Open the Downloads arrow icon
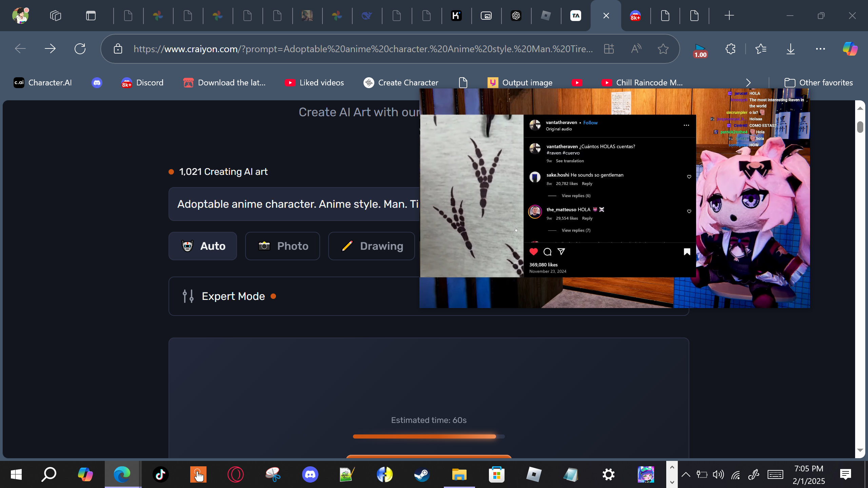Image resolution: width=868 pixels, height=488 pixels. tap(790, 49)
